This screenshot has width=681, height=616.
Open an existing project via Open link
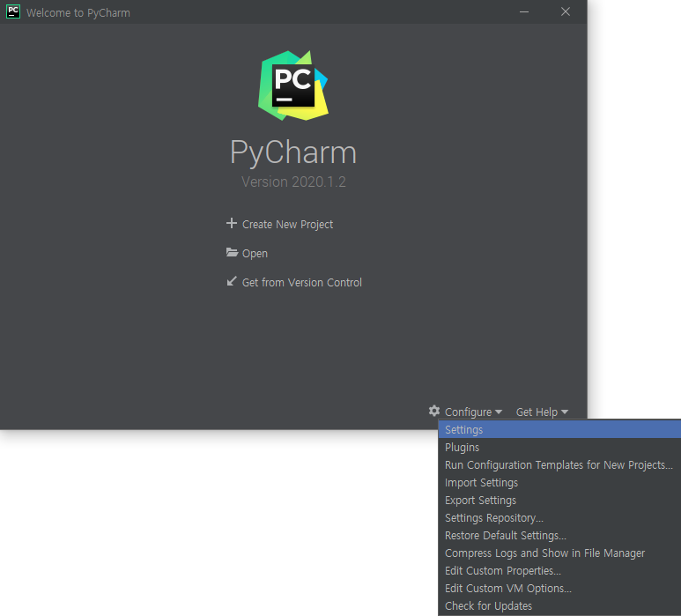[x=255, y=253]
